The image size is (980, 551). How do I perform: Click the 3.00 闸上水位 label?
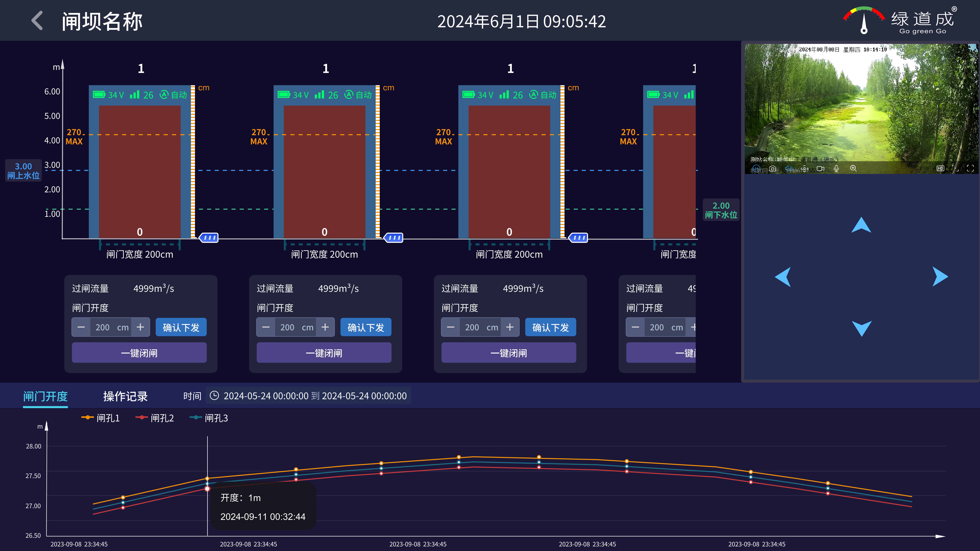[x=23, y=170]
